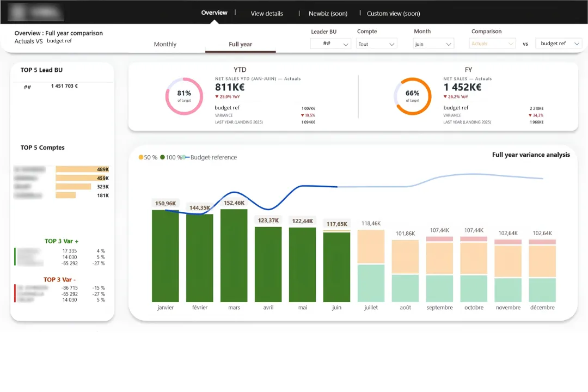Select the mars bar 152,46K
This screenshot has width=588, height=392.
coord(234,255)
